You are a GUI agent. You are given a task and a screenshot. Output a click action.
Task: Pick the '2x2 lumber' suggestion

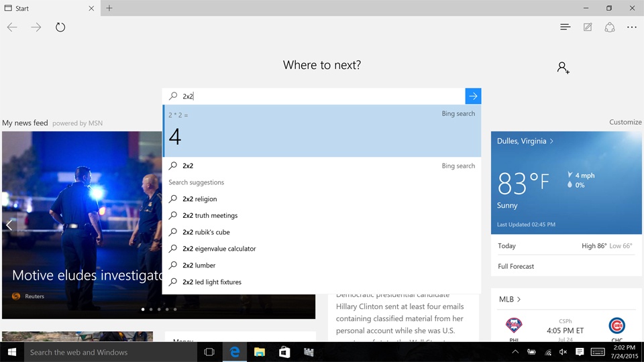pyautogui.click(x=322, y=265)
